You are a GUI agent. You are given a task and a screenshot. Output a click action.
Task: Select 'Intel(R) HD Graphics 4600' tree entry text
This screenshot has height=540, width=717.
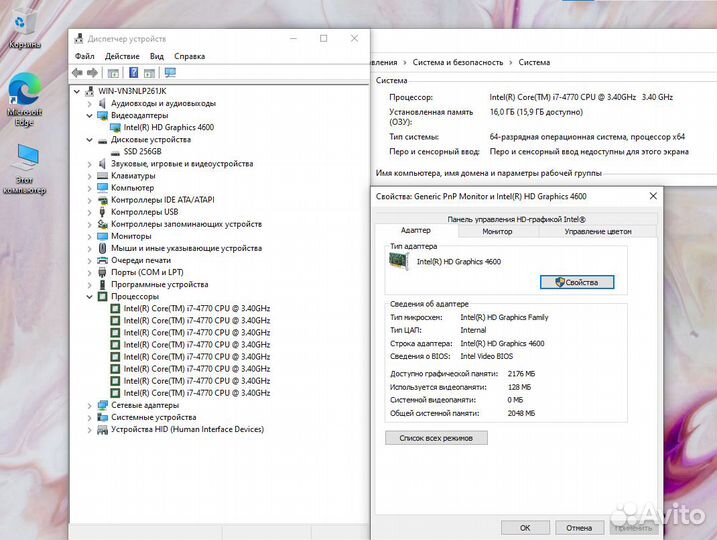click(169, 128)
